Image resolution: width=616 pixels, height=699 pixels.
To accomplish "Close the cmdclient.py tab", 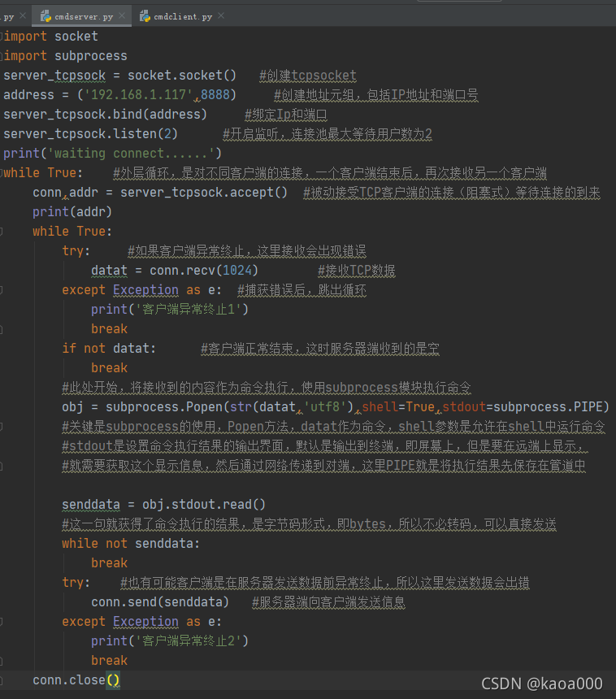I will (221, 15).
